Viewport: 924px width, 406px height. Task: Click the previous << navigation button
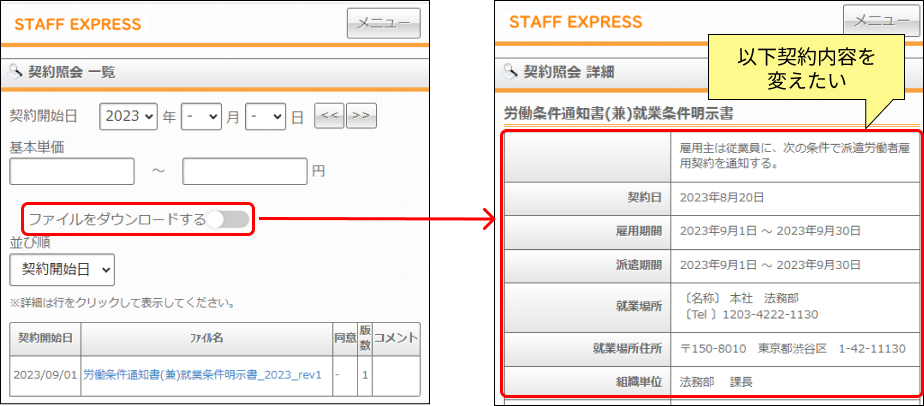[x=329, y=116]
